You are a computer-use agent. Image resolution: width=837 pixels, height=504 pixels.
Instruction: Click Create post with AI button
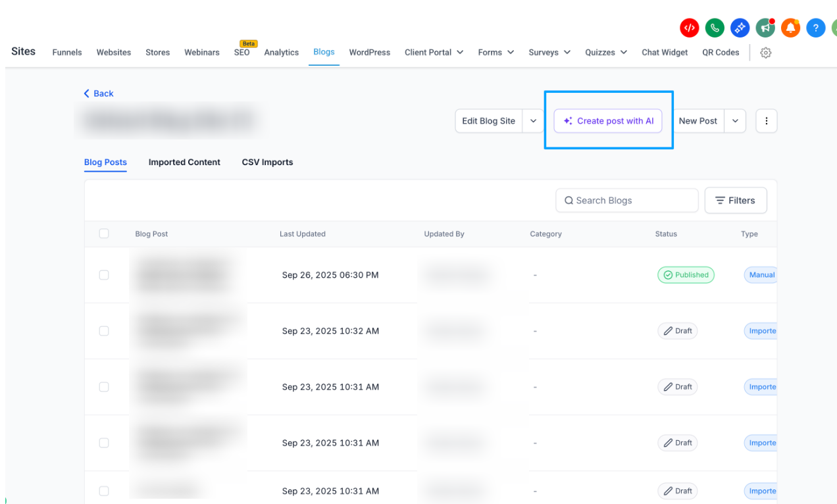(x=608, y=121)
